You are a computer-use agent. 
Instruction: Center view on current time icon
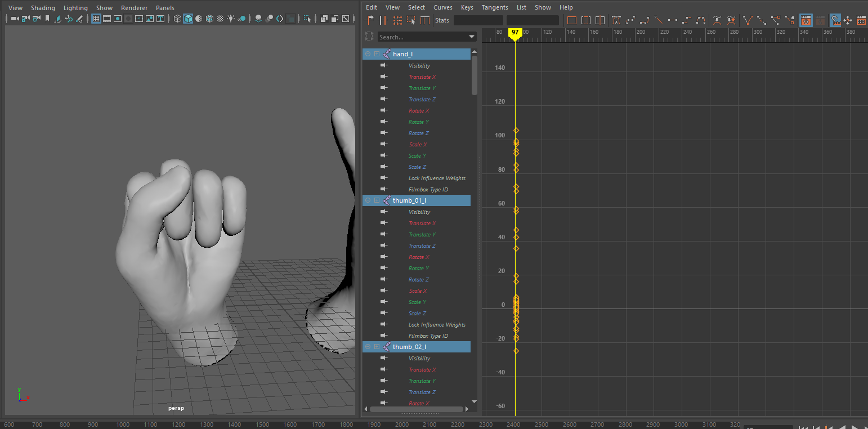(x=600, y=20)
